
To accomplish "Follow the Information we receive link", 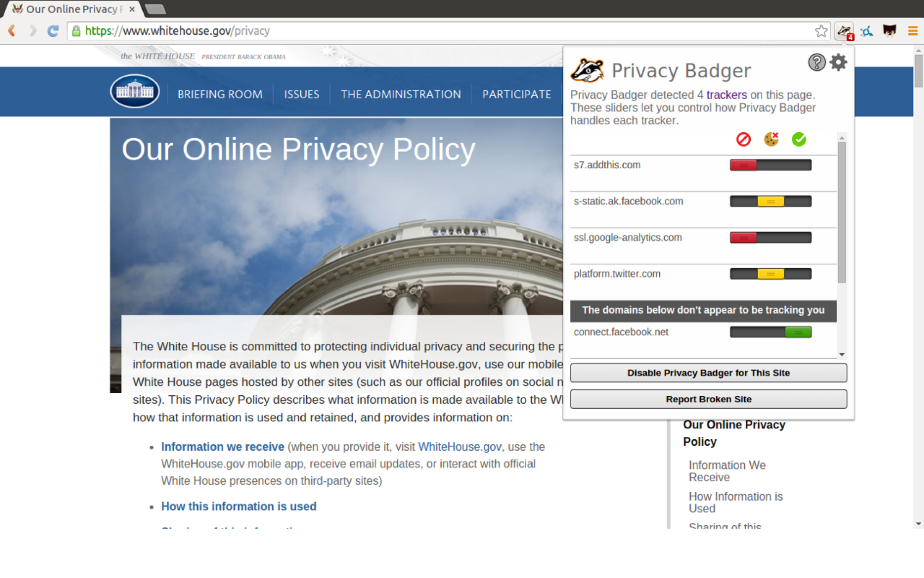I will coord(222,445).
